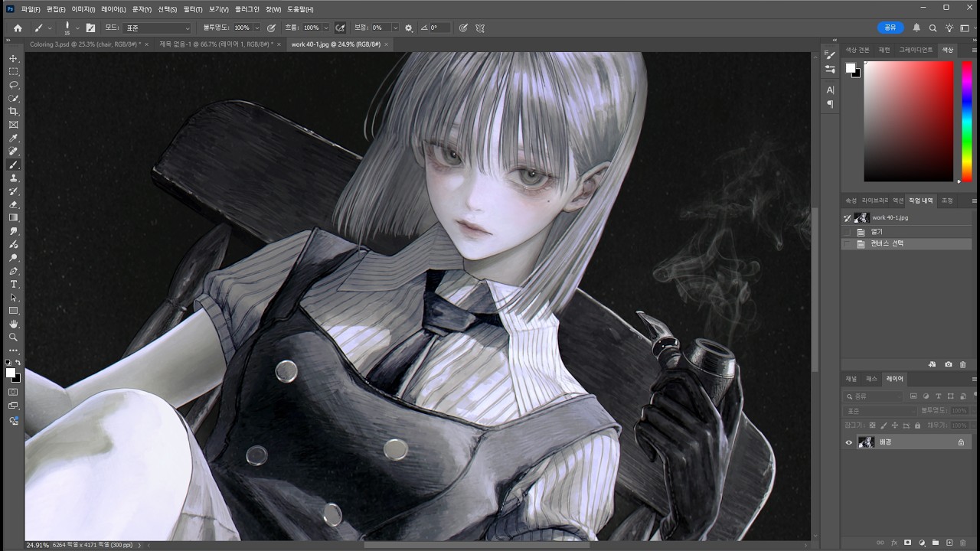980x551 pixels.
Task: Toggle visibility of the 배경 layer
Action: click(x=848, y=442)
